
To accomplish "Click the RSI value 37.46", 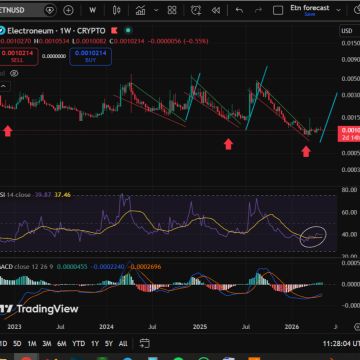I will pos(62,195).
